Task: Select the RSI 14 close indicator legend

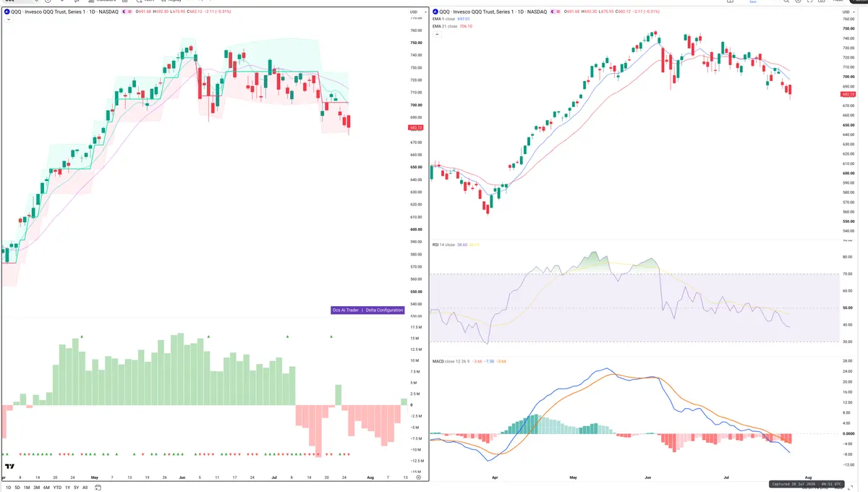Action: click(x=443, y=245)
